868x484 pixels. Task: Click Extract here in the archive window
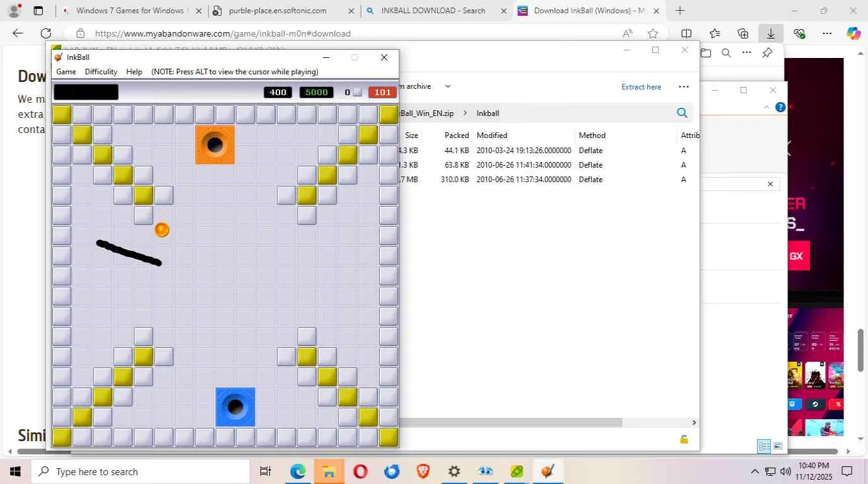pos(642,87)
